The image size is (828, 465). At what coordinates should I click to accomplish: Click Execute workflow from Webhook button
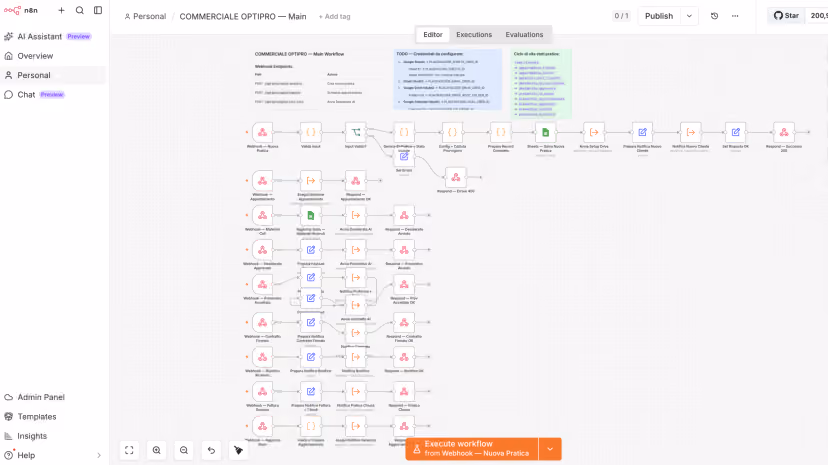click(472, 449)
